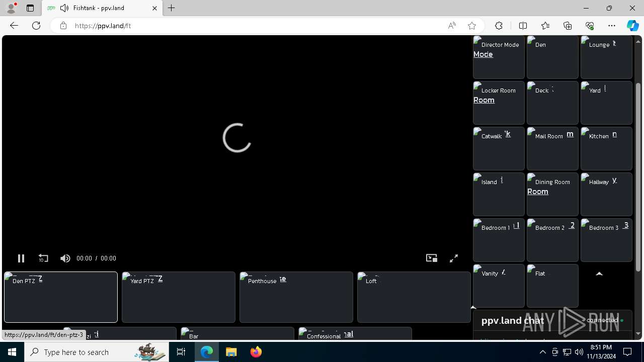The height and width of the screenshot is (362, 644).
Task: Open a new browser tab
Action: click(172, 8)
